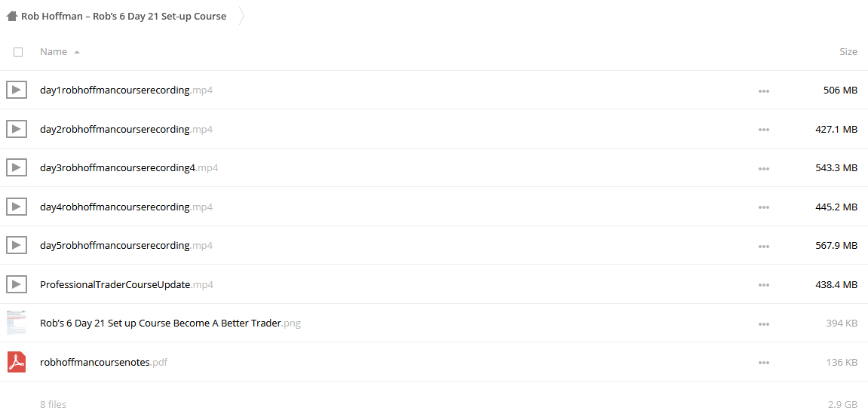The height and width of the screenshot is (420, 868).
Task: Sort by Name column header
Action: (54, 51)
